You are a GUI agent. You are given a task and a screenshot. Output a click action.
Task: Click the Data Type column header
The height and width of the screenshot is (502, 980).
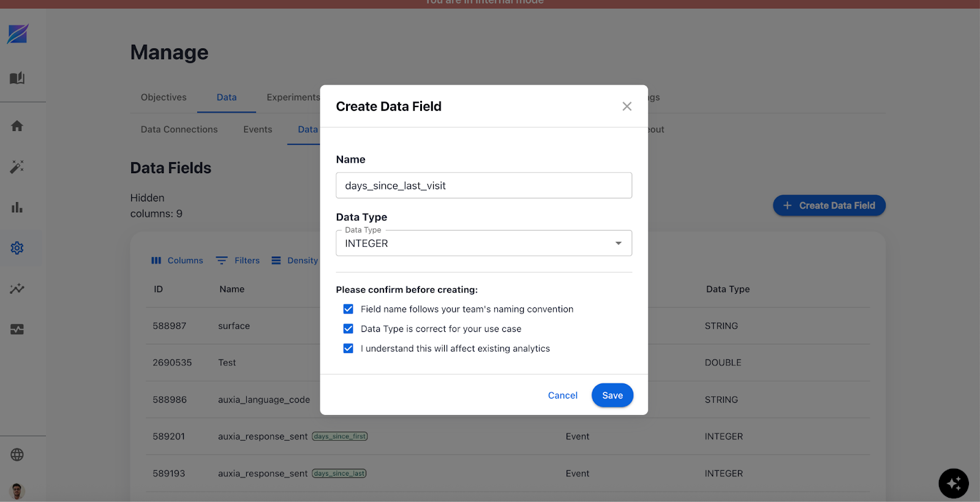(728, 289)
